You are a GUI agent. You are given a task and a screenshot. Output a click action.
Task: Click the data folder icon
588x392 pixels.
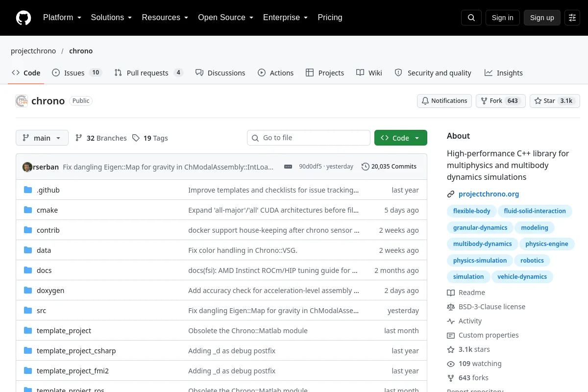(x=28, y=250)
